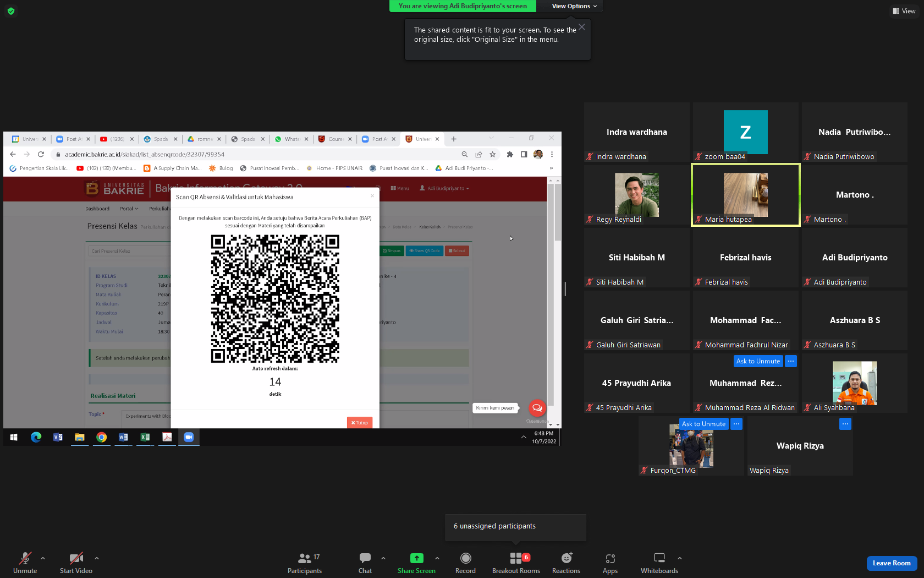The width and height of the screenshot is (924, 578).
Task: Click the green encryption shield icon
Action: 11,11
